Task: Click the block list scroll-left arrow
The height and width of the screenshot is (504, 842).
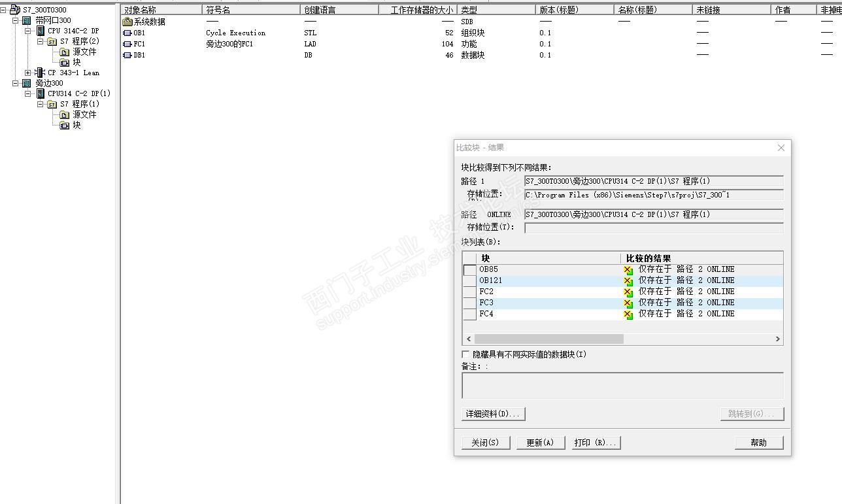Action: point(468,339)
